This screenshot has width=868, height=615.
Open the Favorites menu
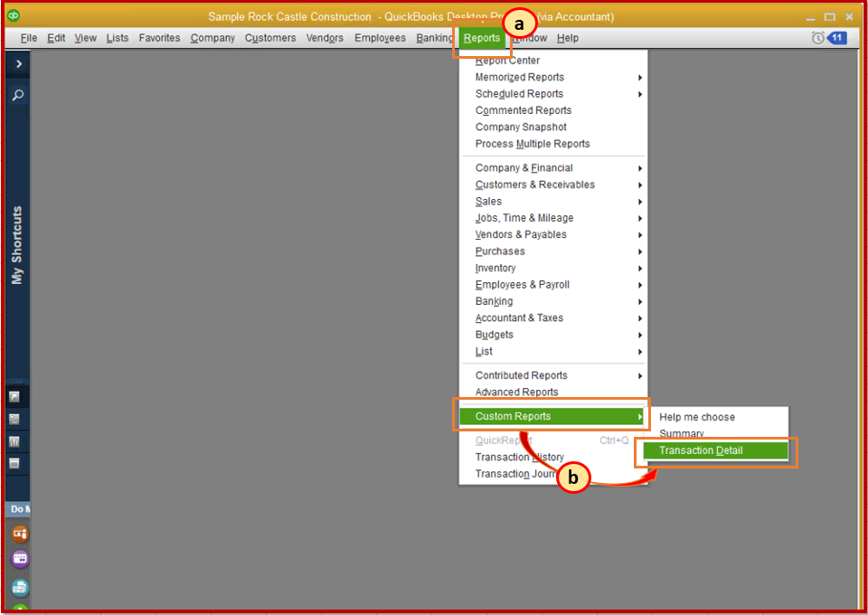pyautogui.click(x=159, y=38)
